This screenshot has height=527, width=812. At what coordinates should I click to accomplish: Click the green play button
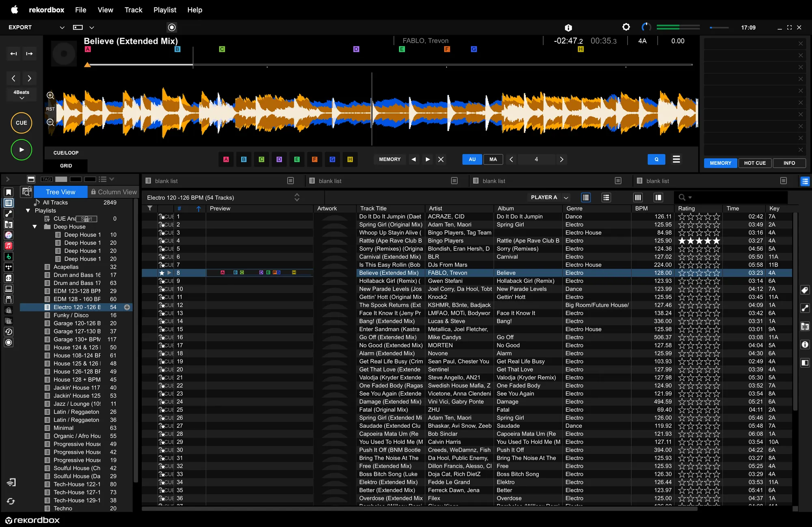tap(22, 150)
